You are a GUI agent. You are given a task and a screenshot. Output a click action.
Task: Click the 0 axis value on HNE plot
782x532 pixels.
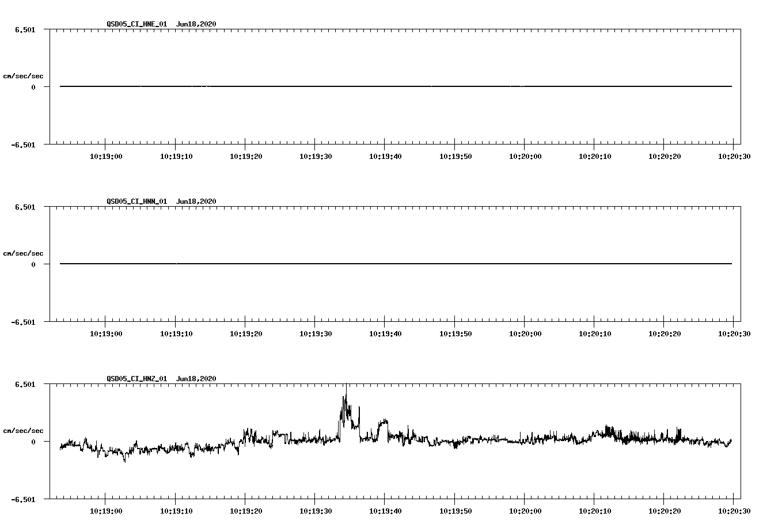tap(33, 87)
